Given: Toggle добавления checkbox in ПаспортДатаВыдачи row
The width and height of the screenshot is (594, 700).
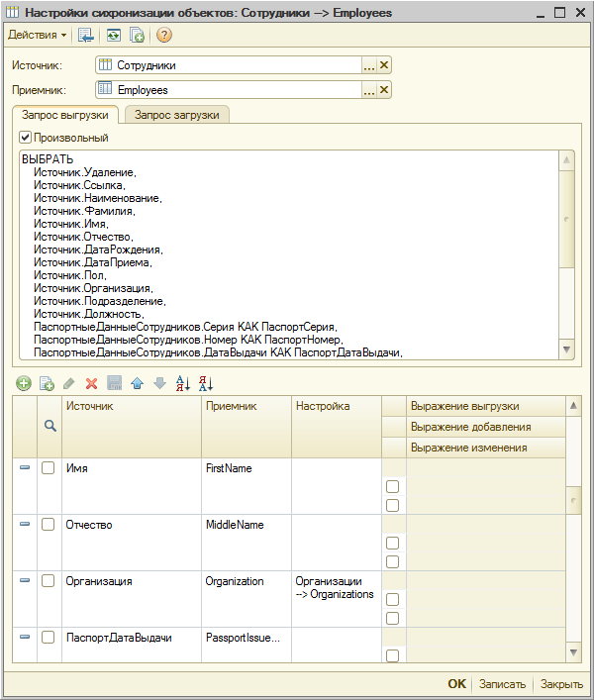Looking at the screenshot, I should tap(392, 655).
